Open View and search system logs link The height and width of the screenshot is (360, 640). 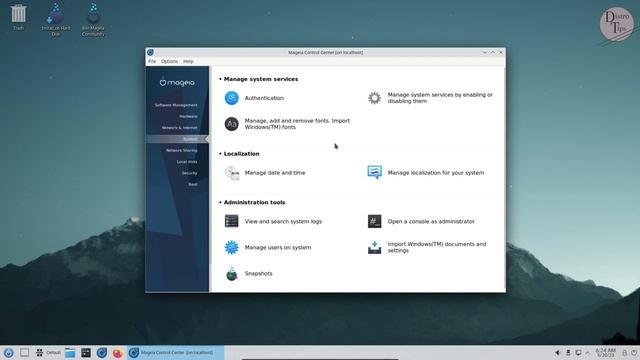click(x=283, y=221)
